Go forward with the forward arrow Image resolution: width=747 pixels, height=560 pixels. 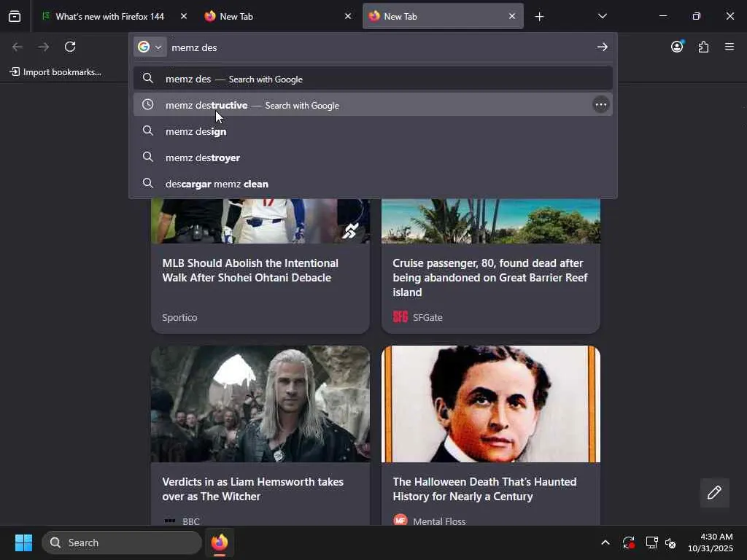click(44, 47)
